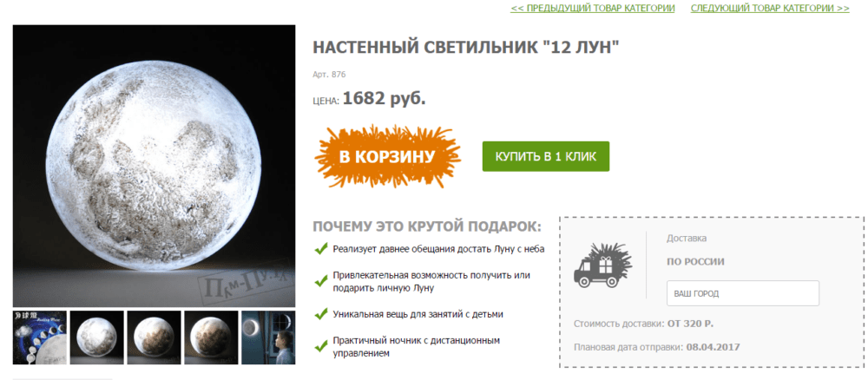Viewport: 868px width, 380px height.
Task: Select third thumbnail showing gibbous moon
Action: [154, 337]
